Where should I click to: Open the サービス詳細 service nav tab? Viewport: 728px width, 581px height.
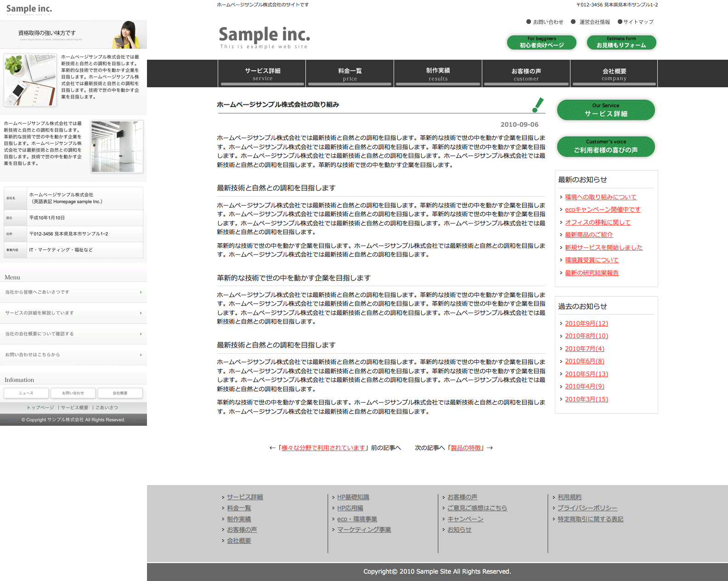pos(262,73)
